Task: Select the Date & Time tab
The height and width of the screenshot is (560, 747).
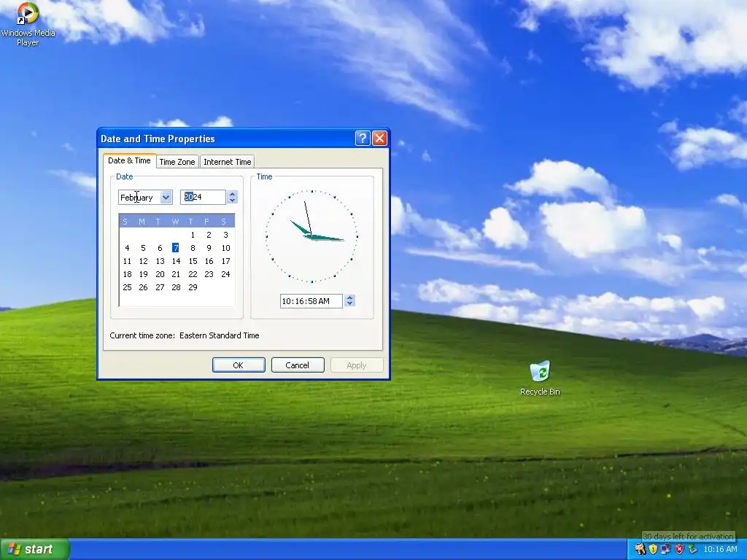Action: (x=129, y=160)
